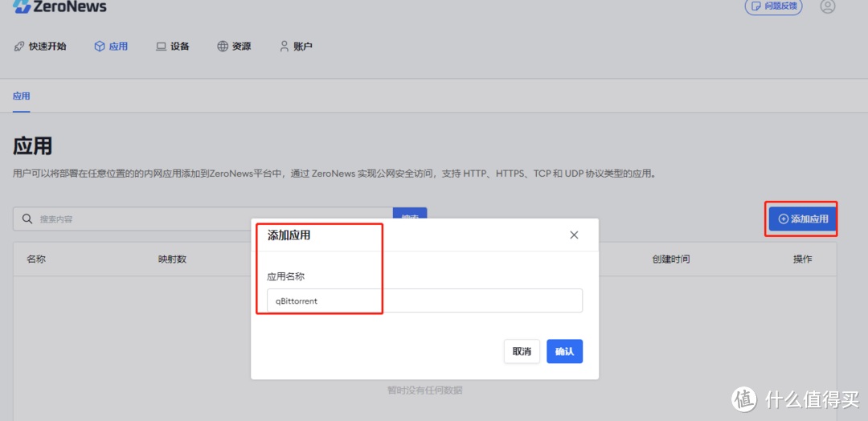The image size is (868, 421).
Task: Open the 资源 navigation item
Action: (234, 47)
